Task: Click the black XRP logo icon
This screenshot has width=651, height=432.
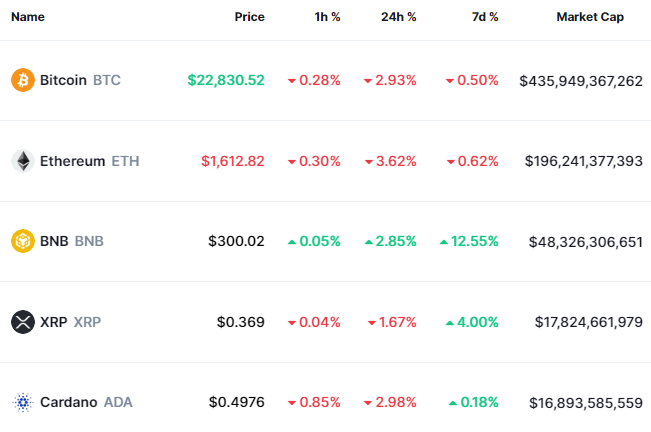Action: pos(22,322)
